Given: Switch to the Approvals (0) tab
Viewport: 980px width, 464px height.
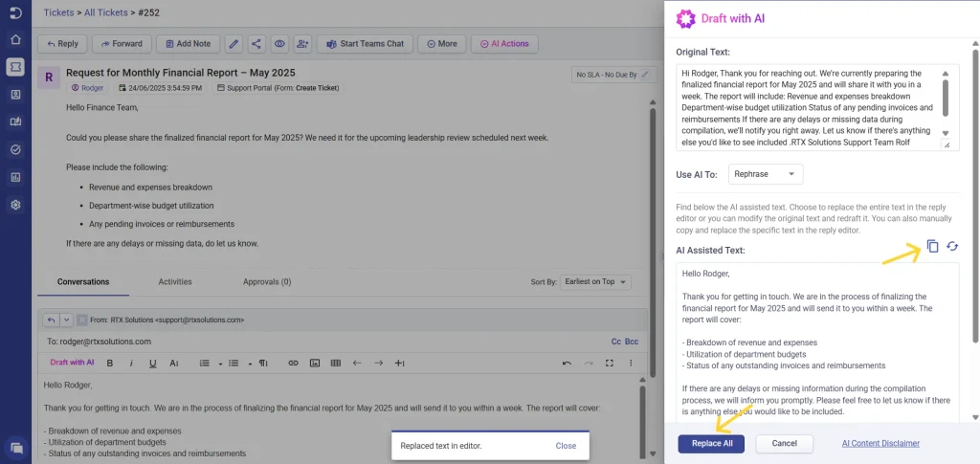Looking at the screenshot, I should click(x=267, y=281).
